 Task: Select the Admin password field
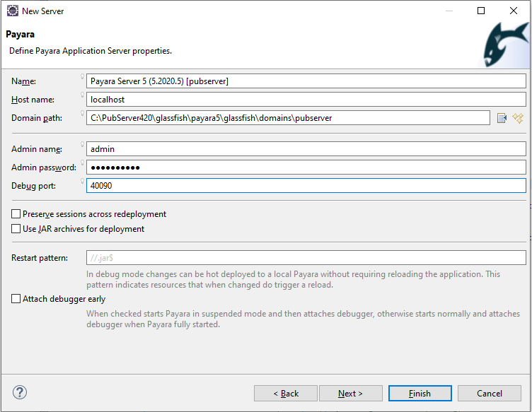[x=306, y=167]
